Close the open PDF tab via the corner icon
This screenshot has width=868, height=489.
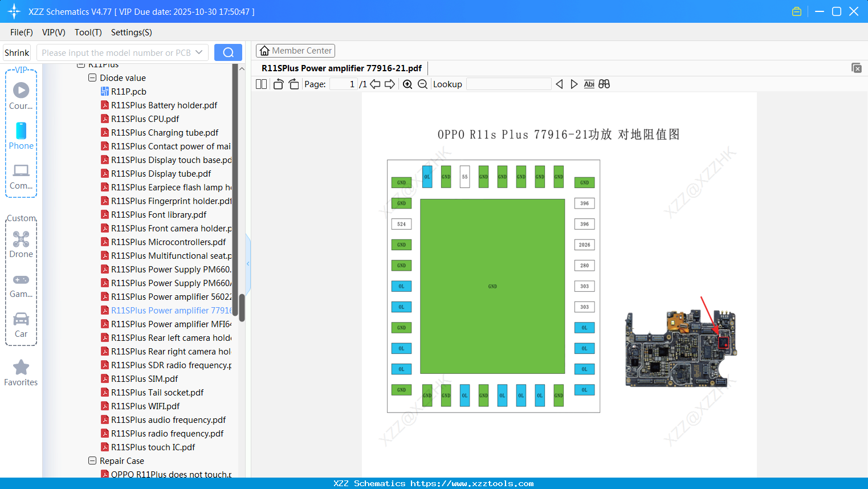click(857, 68)
